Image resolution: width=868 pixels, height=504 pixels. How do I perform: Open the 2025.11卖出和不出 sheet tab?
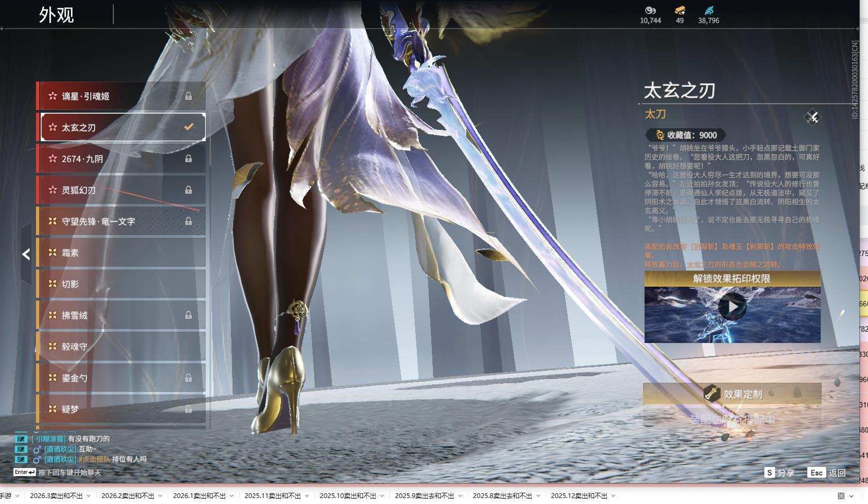(x=273, y=496)
